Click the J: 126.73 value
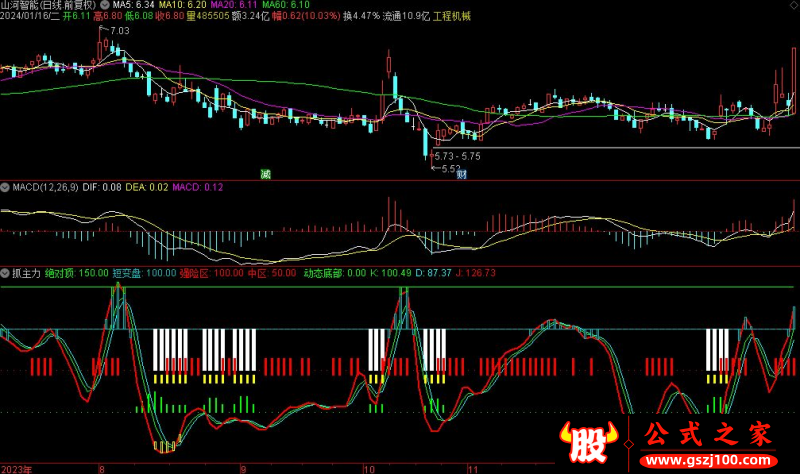This screenshot has height=474, width=800. (x=476, y=273)
